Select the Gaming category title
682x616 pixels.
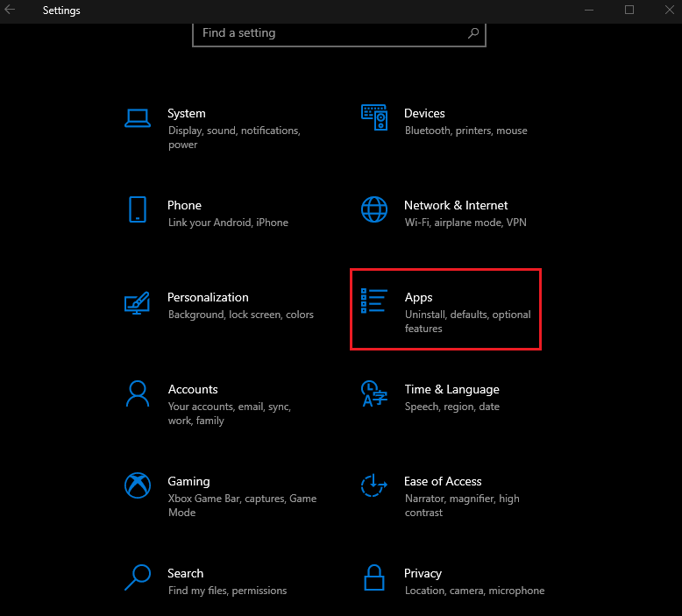coord(188,482)
